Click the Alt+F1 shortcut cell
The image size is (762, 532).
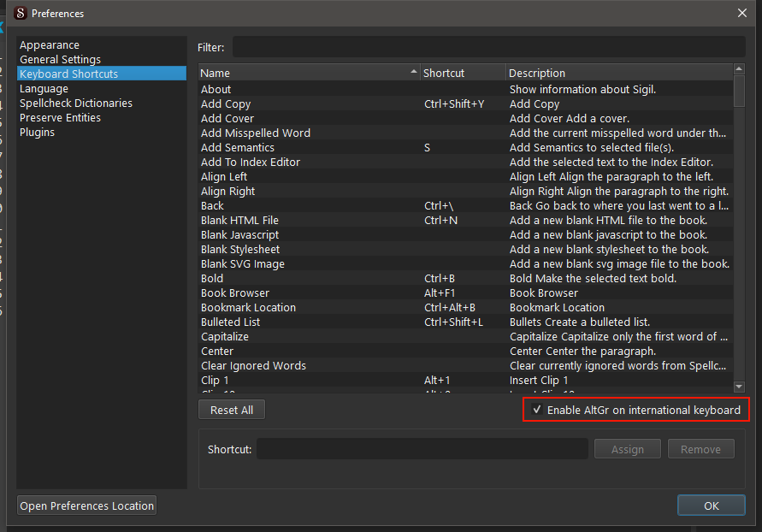click(x=463, y=293)
